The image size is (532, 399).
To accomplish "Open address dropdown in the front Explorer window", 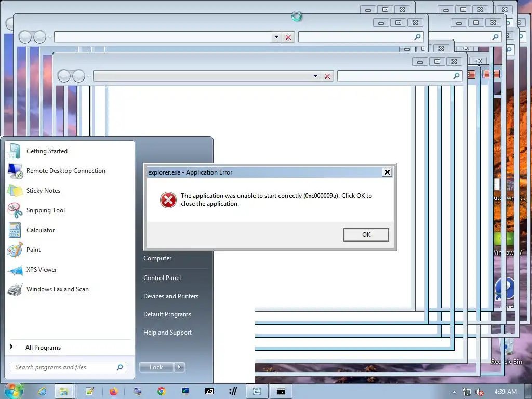I will (315, 76).
